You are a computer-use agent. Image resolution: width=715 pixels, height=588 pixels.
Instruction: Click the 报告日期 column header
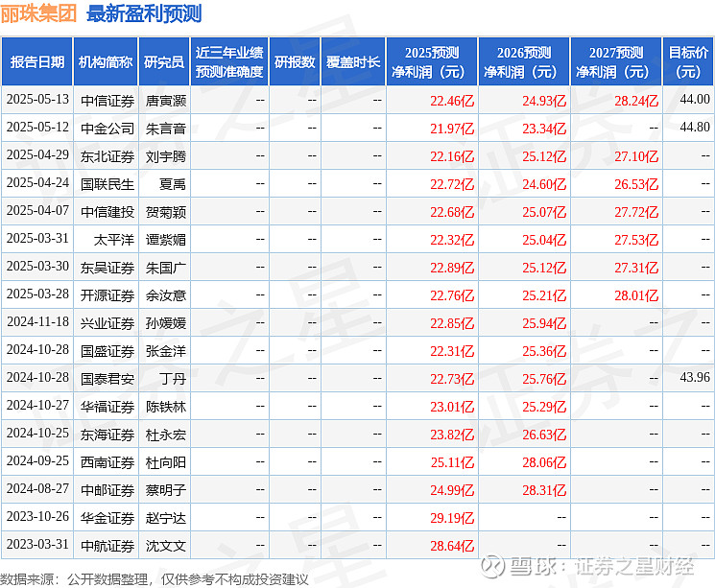pyautogui.click(x=36, y=62)
